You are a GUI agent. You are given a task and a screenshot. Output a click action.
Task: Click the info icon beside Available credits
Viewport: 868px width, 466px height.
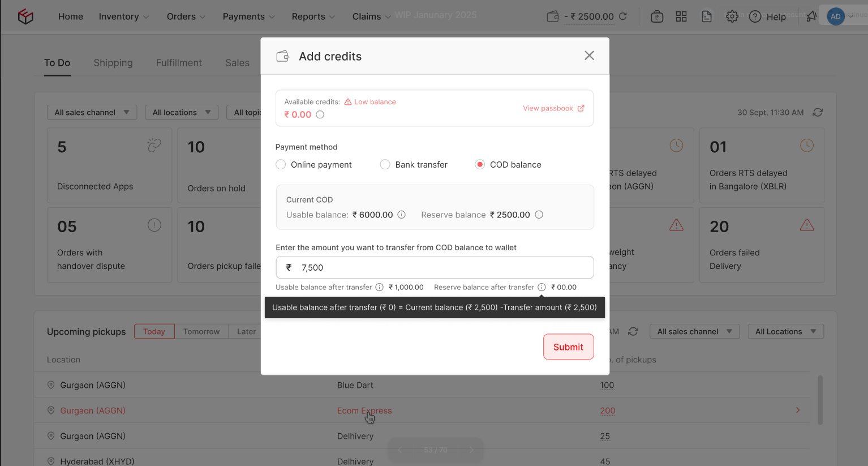(320, 114)
